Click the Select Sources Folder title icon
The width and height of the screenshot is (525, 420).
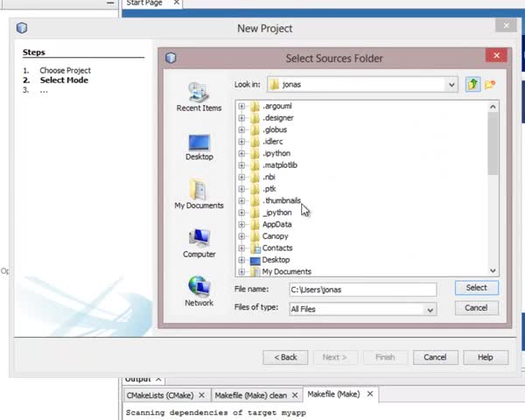coord(171,58)
